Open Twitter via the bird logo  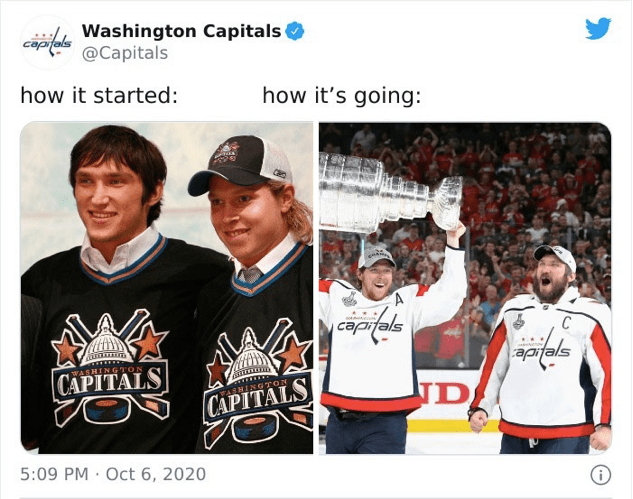pyautogui.click(x=598, y=28)
